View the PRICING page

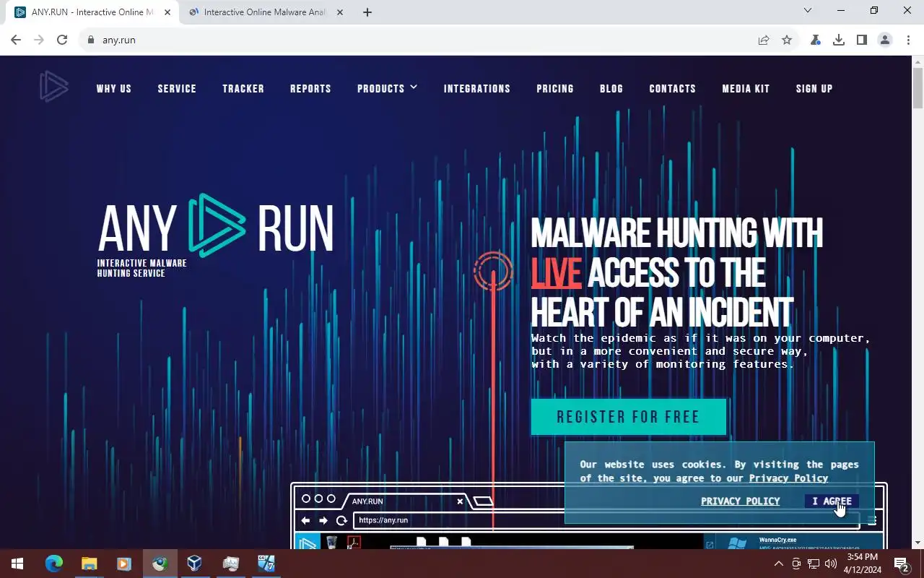click(555, 89)
